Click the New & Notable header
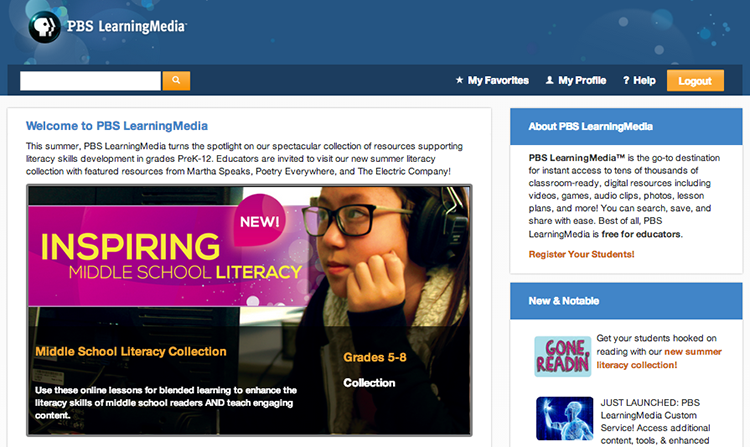Viewport: 750px width, 447px height. [626, 301]
